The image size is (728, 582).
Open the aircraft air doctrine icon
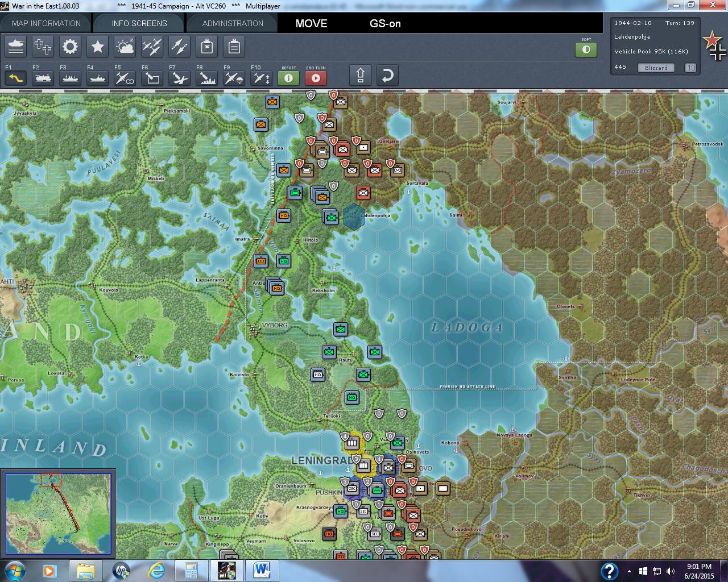tap(152, 47)
